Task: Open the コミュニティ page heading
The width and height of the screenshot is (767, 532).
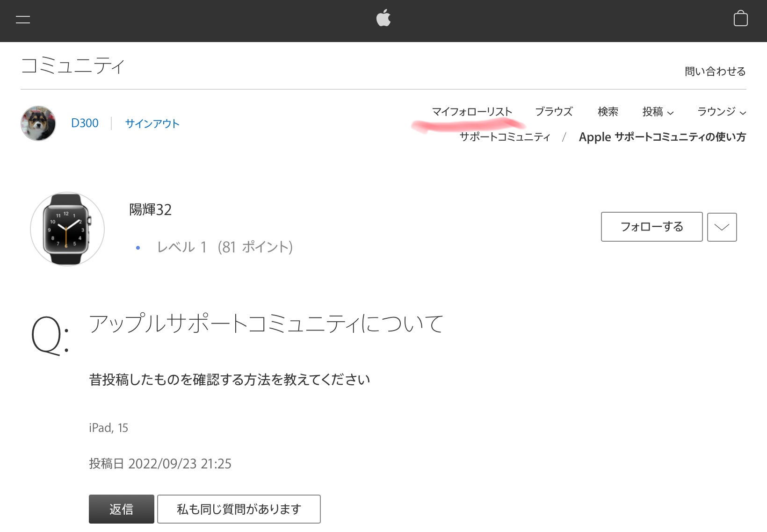Action: pos(73,66)
